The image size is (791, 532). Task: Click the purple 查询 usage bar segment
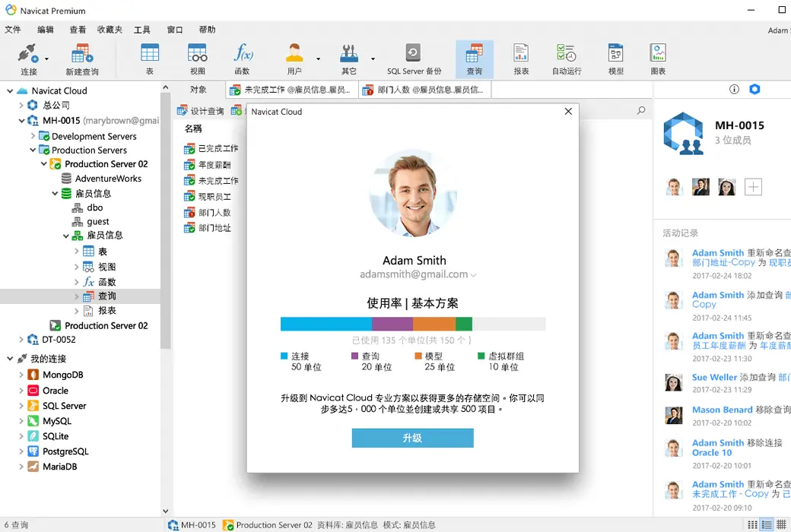[x=392, y=324]
